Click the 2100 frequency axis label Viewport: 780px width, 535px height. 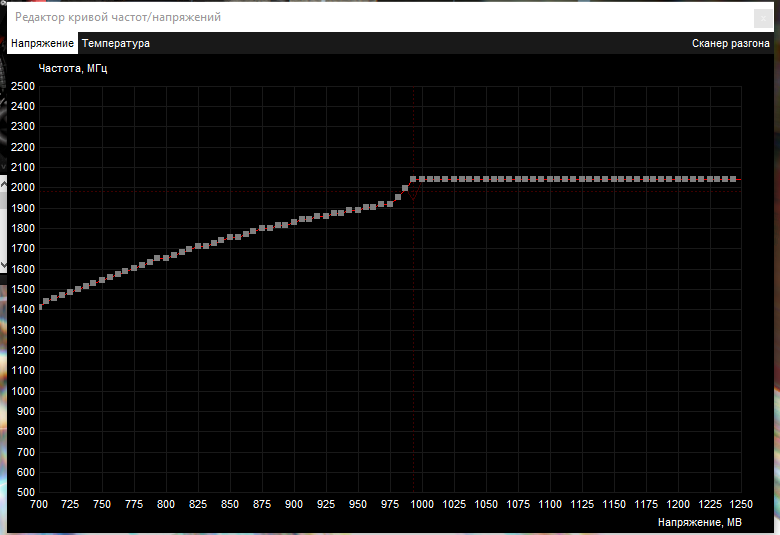coord(23,167)
